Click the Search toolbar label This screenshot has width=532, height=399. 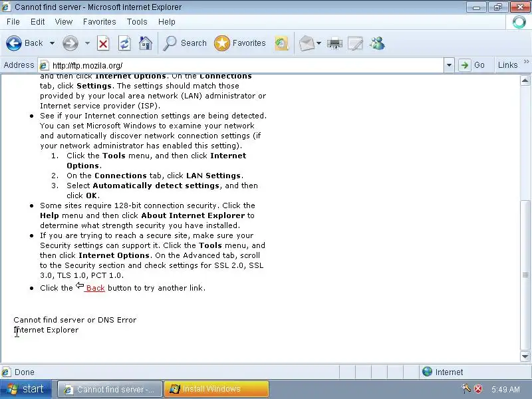point(194,43)
